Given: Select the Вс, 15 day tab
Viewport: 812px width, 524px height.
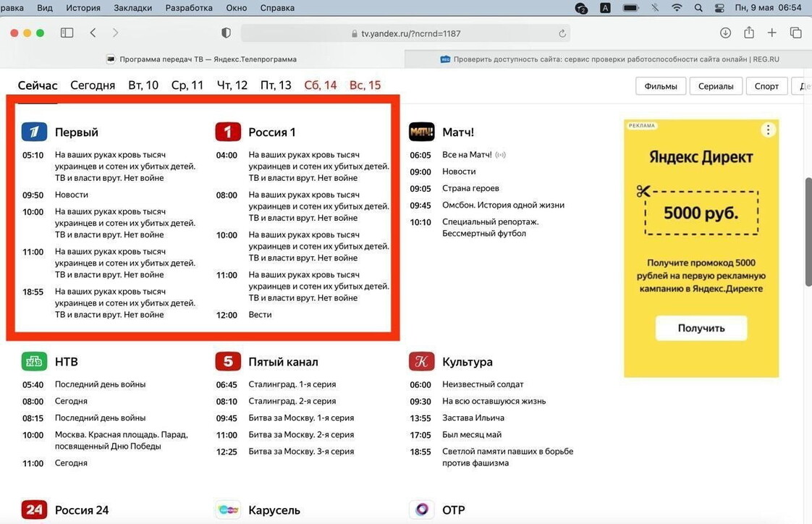Looking at the screenshot, I should pyautogui.click(x=365, y=85).
